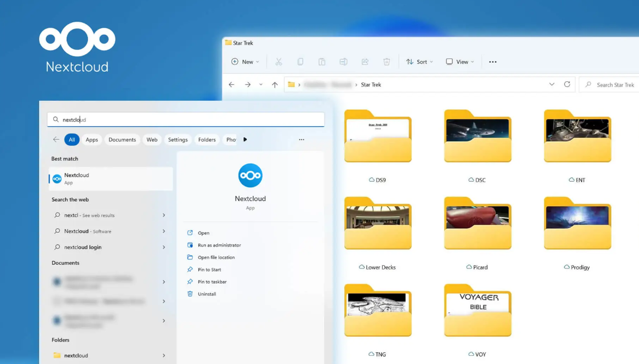Viewport: 639px width, 364px height.
Task: Open the Prodigy folder
Action: (577, 233)
